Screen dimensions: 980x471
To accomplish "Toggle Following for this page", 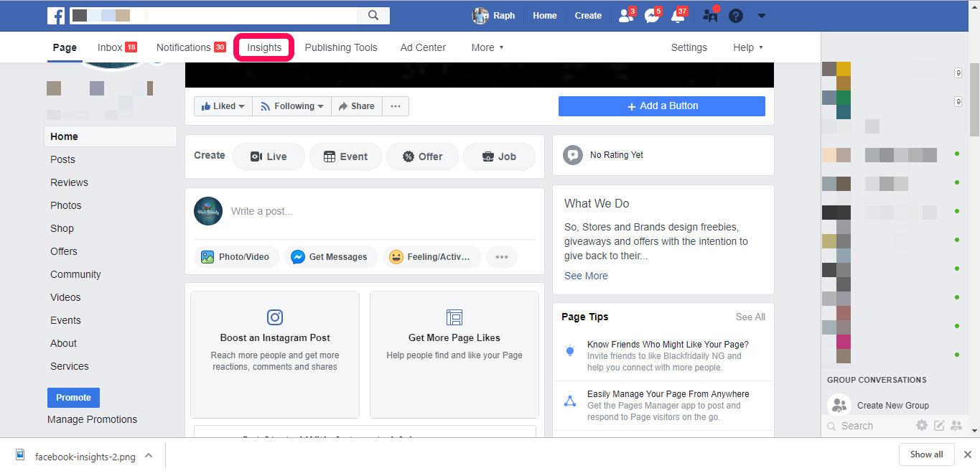I will (291, 106).
